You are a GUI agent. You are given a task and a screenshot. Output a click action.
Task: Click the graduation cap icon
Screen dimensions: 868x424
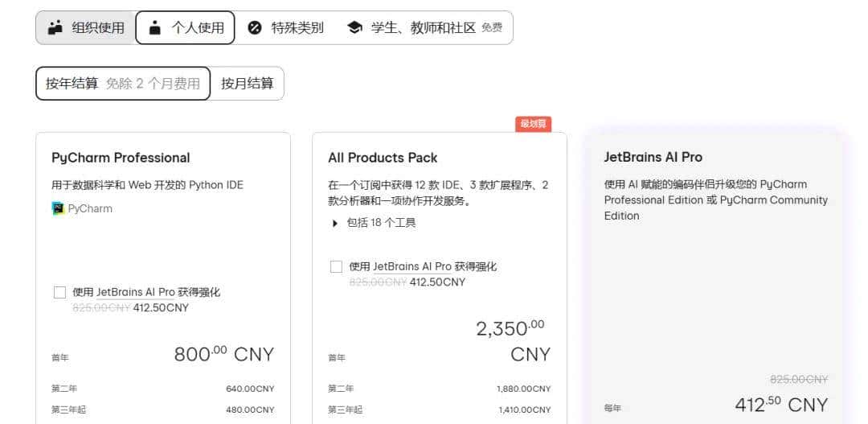click(354, 27)
